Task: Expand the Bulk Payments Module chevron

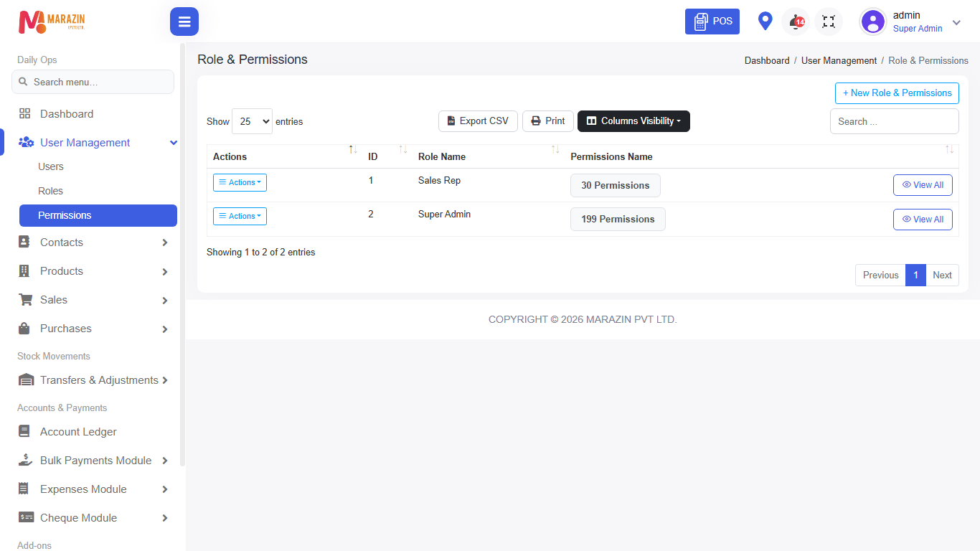Action: coord(165,461)
